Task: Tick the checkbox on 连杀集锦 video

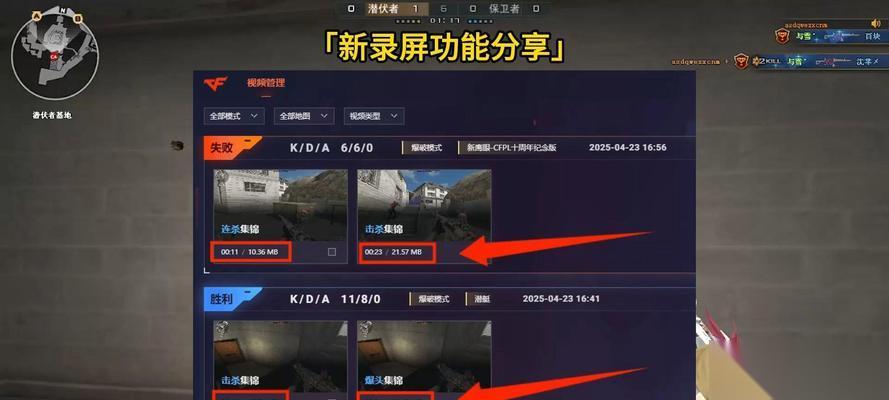Action: (332, 252)
